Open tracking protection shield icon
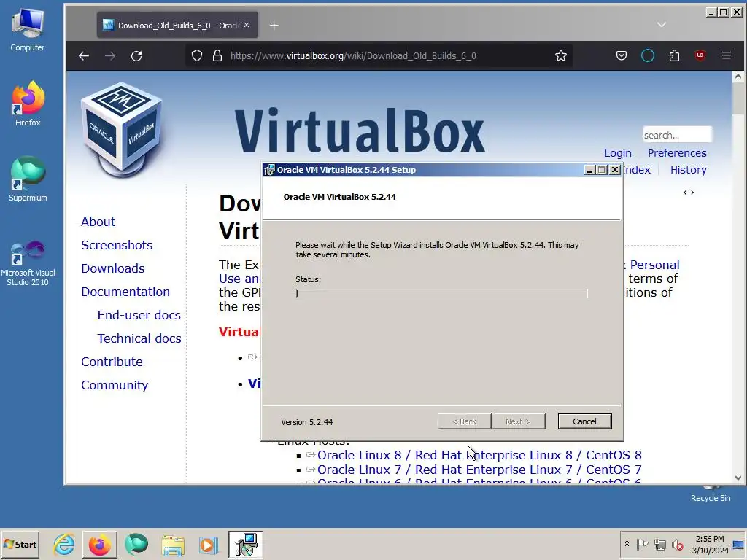Image resolution: width=747 pixels, height=560 pixels. coord(197,55)
